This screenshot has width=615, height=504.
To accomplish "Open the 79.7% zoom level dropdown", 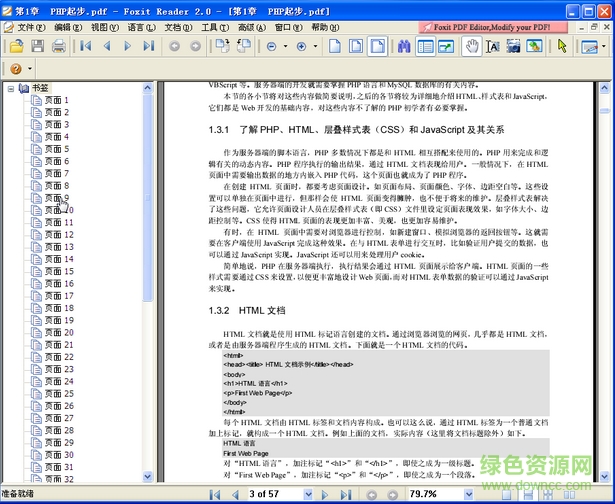I will (x=469, y=494).
